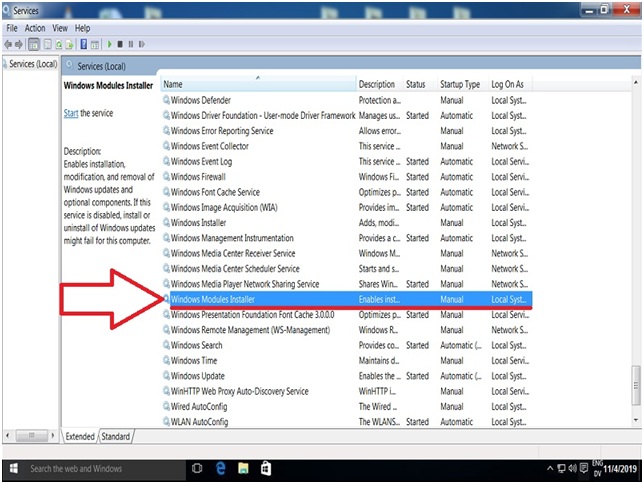Click the gear icon beside Windows Search

pyautogui.click(x=166, y=345)
